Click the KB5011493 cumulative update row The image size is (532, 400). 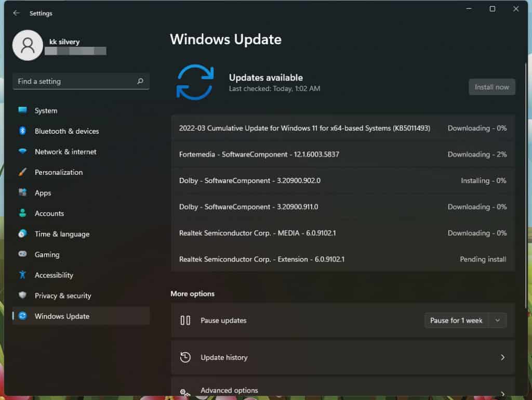[343, 128]
